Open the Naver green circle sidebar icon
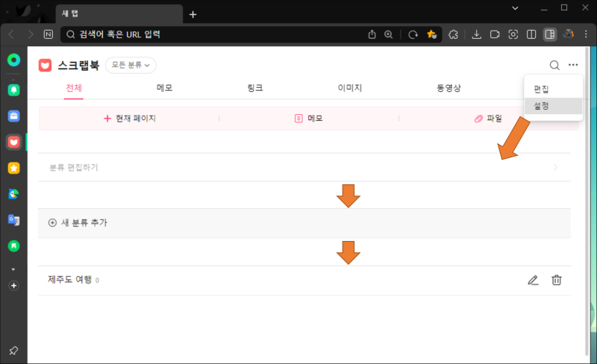 click(13, 60)
